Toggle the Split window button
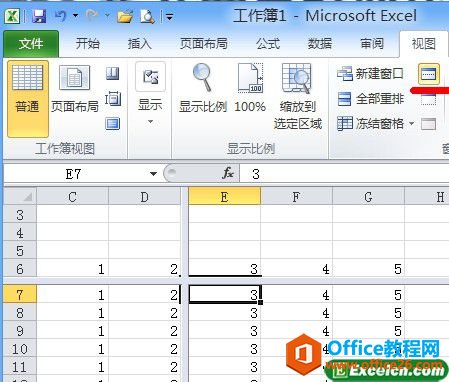Image resolution: width=449 pixels, height=382 pixels. pyautogui.click(x=429, y=74)
